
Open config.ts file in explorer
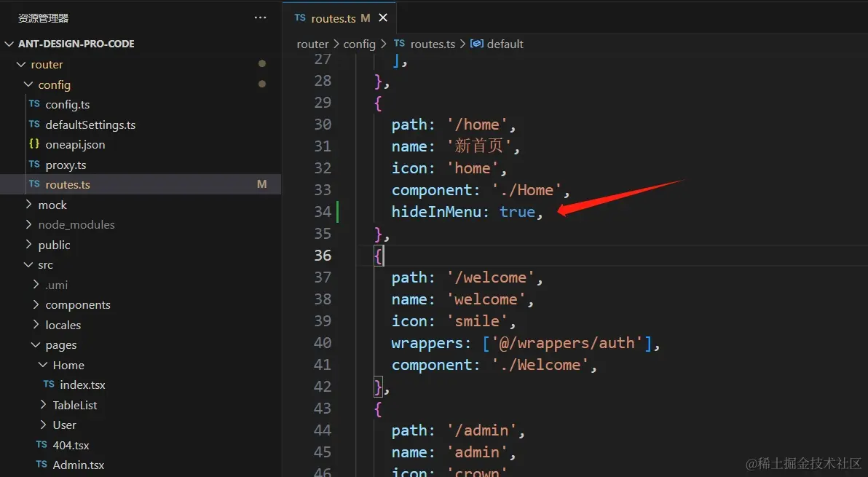coord(68,105)
